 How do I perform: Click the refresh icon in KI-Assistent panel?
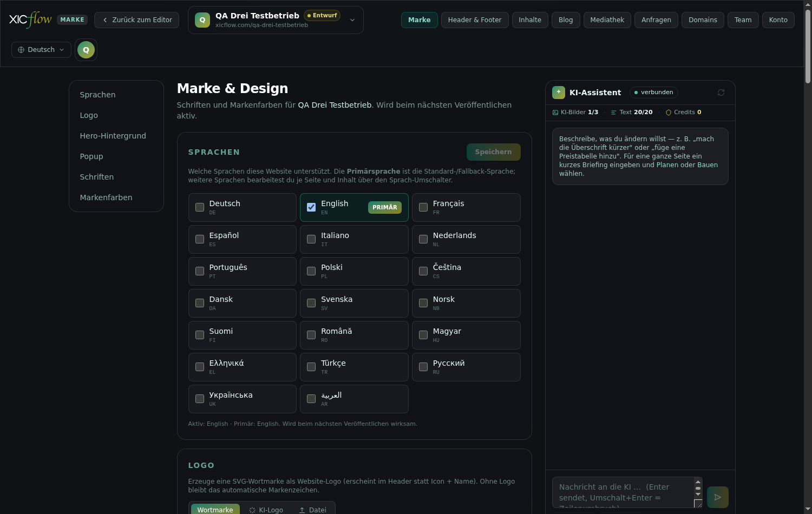[721, 93]
